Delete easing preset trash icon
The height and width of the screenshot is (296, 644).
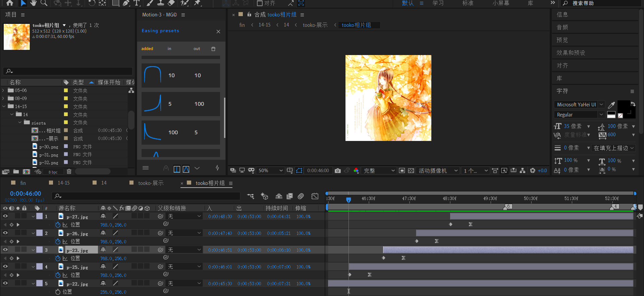[x=213, y=49]
